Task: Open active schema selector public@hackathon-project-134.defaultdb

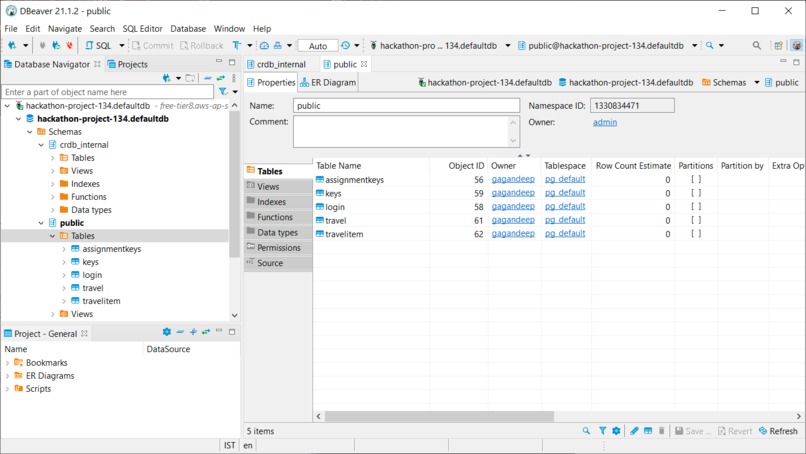Action: [x=607, y=46]
